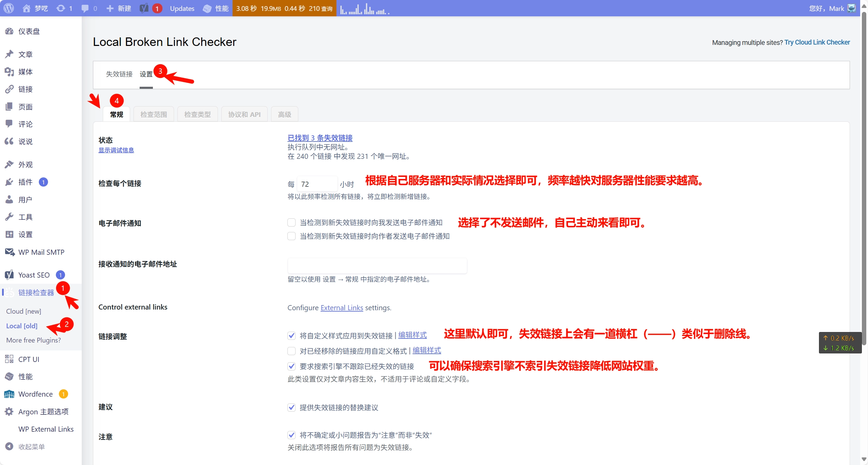Open 插件 plugins icon in sidebar
Screen dimensions: 868x465
pos(9,182)
